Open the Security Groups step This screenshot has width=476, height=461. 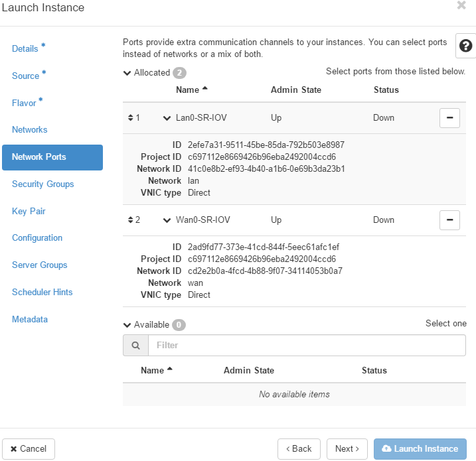pos(42,184)
